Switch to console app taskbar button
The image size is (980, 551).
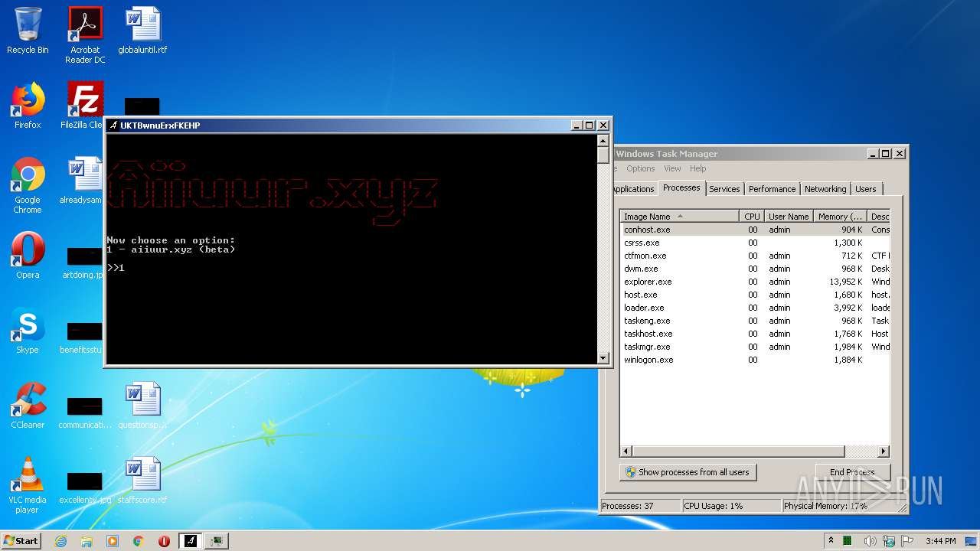coord(191,541)
